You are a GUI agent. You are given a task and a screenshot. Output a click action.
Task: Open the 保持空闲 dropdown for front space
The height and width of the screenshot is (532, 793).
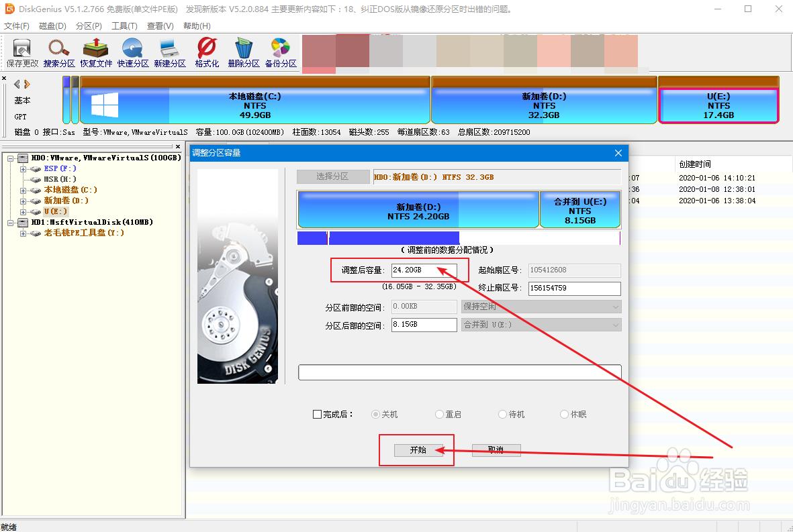(x=541, y=307)
